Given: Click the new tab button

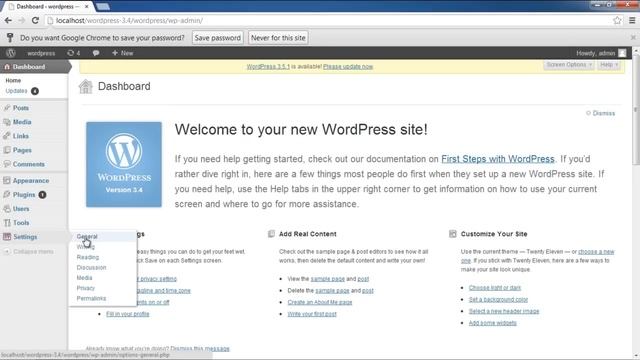Looking at the screenshot, I should [103, 7].
